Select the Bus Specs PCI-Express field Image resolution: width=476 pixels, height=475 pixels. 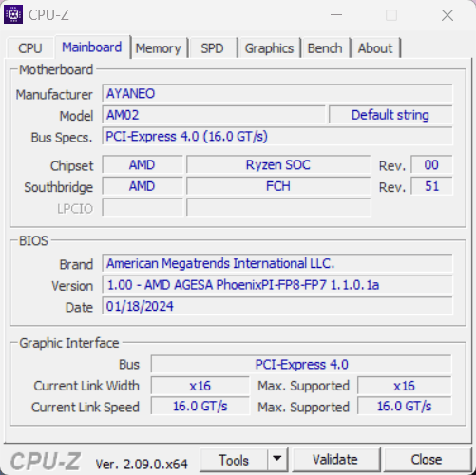pyautogui.click(x=277, y=137)
